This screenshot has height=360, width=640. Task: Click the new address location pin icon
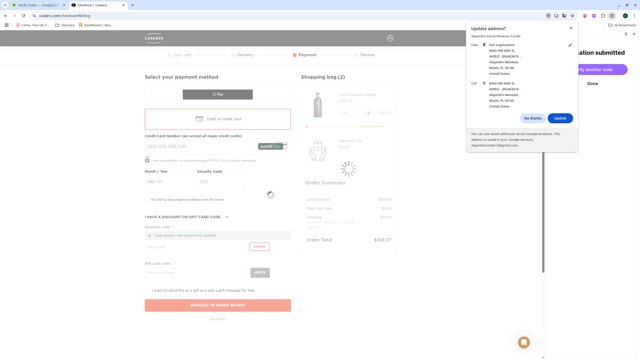484,45
